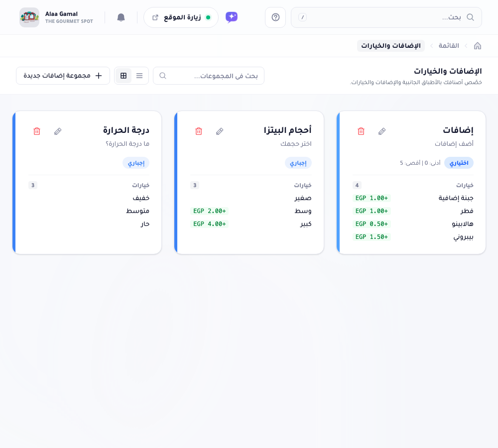Screen dimensions: 498x448
Task: Open the Gourmet Spot restaurant avatar
Action: 29,17
